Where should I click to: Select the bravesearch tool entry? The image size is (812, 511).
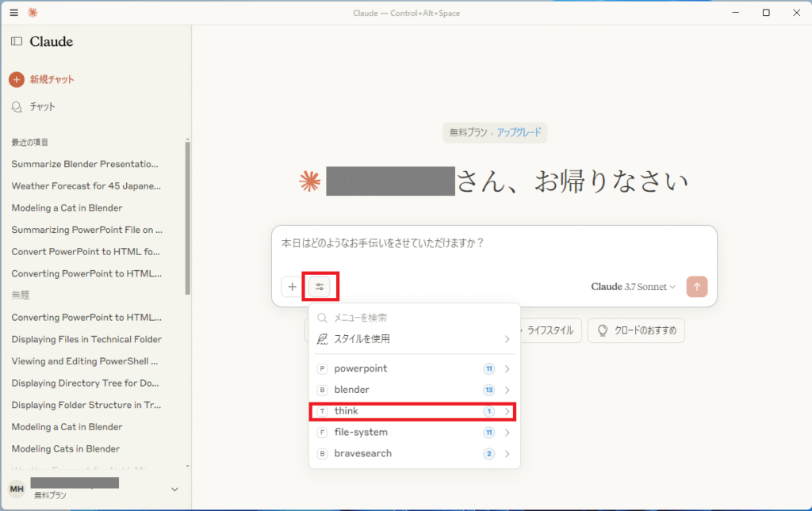coord(414,454)
